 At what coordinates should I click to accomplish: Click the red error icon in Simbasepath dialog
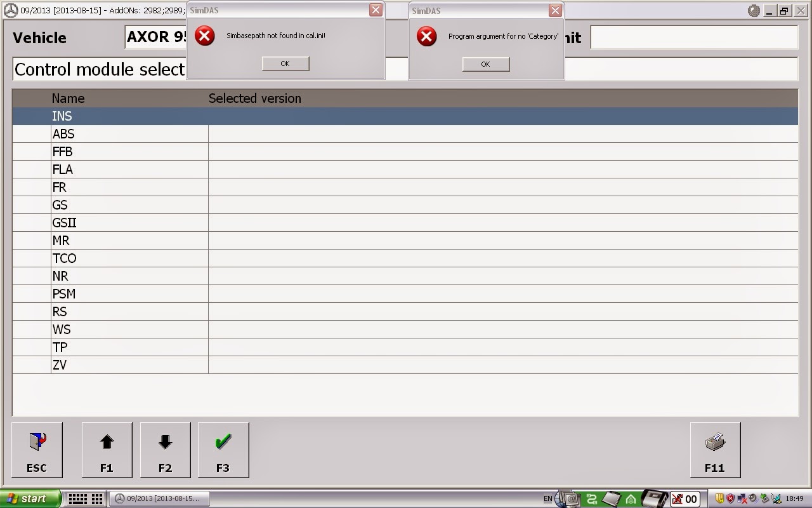click(204, 36)
